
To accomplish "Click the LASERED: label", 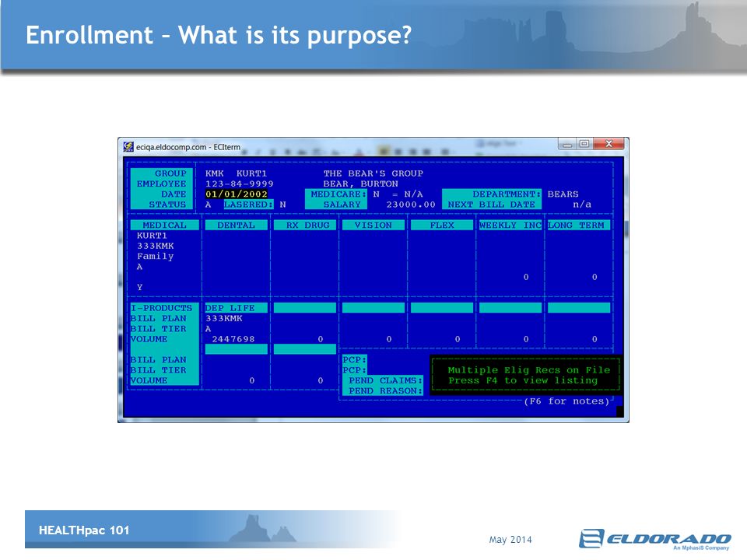I will click(x=249, y=205).
